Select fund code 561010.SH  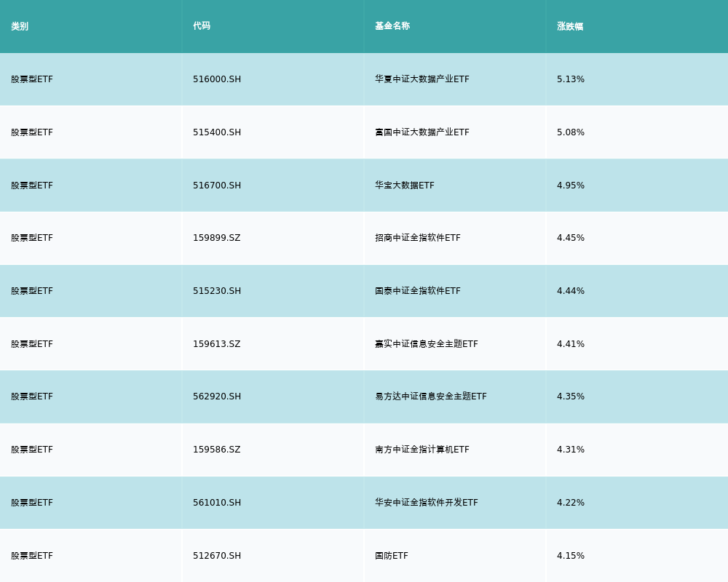(217, 503)
